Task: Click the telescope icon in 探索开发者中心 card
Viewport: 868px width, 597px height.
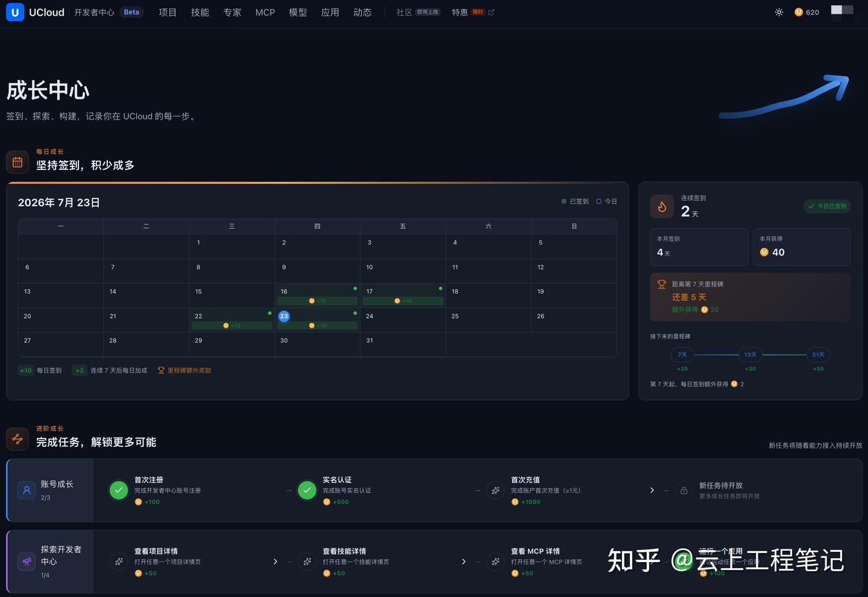Action: tap(27, 561)
